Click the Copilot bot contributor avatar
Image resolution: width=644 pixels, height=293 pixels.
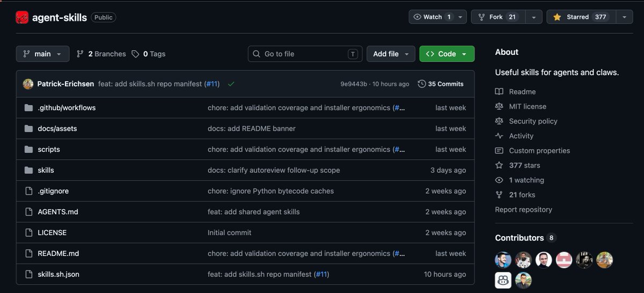[503, 280]
